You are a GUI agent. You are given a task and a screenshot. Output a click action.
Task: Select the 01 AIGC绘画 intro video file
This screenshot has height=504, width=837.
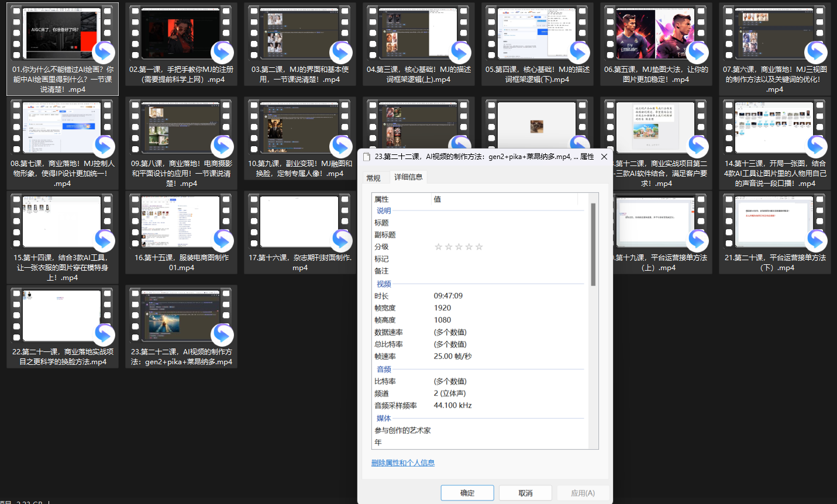63,34
